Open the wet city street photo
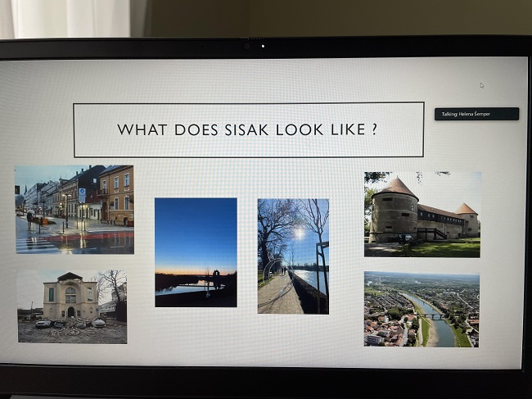The height and width of the screenshot is (399, 532). coord(74,209)
